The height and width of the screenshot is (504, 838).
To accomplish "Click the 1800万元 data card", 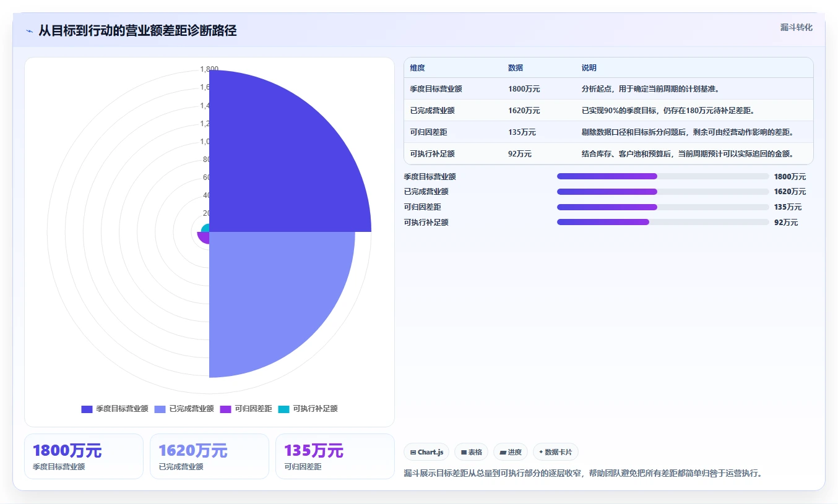I will pos(84,456).
